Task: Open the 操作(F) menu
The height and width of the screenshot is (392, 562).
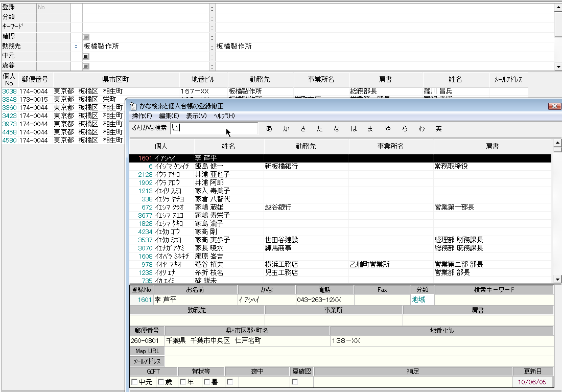Action: tap(142, 116)
